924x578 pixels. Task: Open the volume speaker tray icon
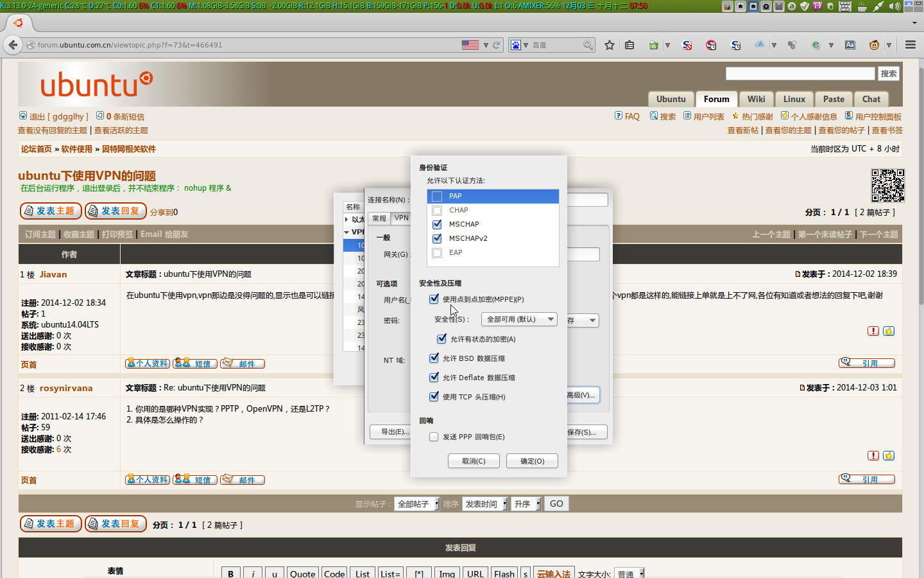[894, 6]
